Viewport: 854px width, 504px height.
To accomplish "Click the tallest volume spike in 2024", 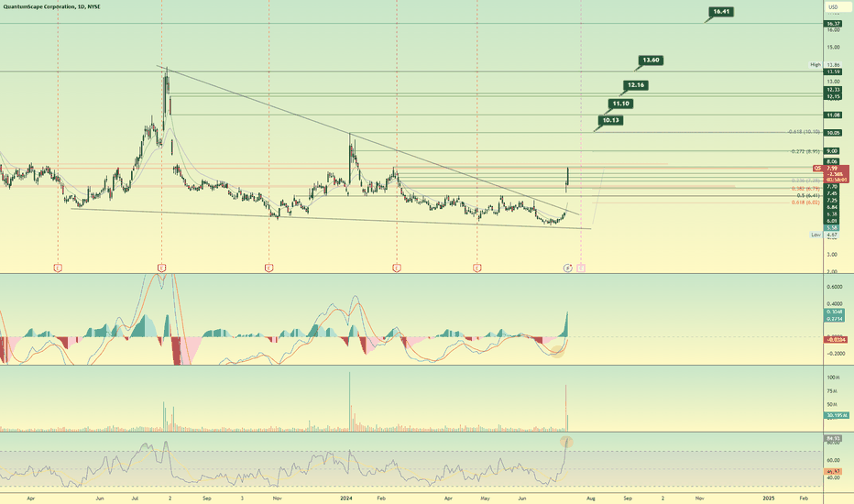I will point(350,401).
